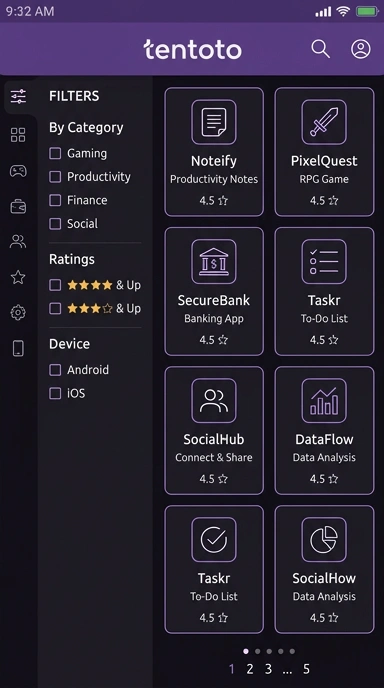Click the RPG Game subtitle
The image size is (384, 688).
click(324, 179)
